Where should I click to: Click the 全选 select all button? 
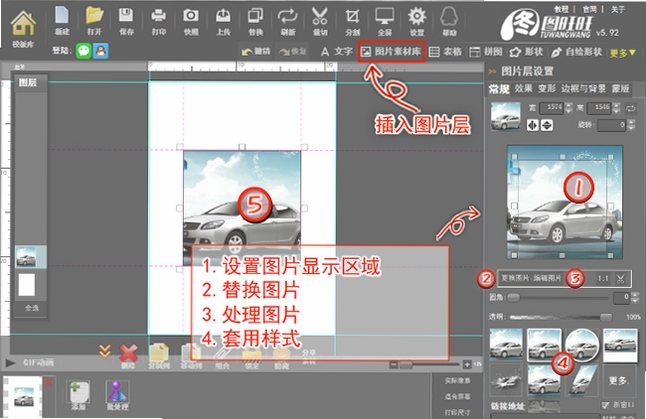(31, 307)
